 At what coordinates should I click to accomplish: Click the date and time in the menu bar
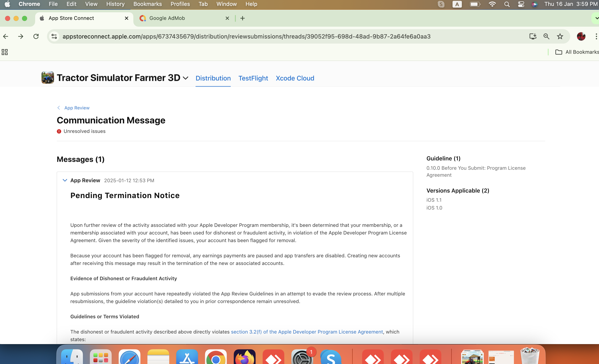tap(571, 4)
